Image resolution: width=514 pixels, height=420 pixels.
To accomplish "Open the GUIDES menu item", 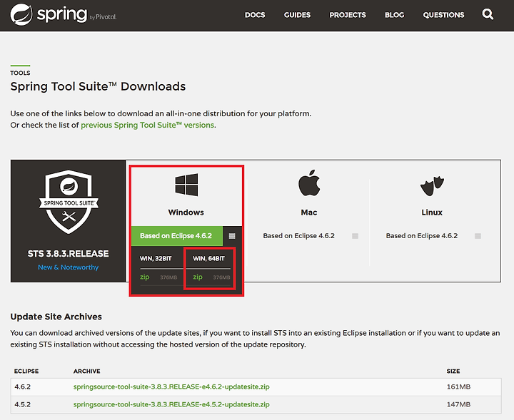I will (297, 15).
